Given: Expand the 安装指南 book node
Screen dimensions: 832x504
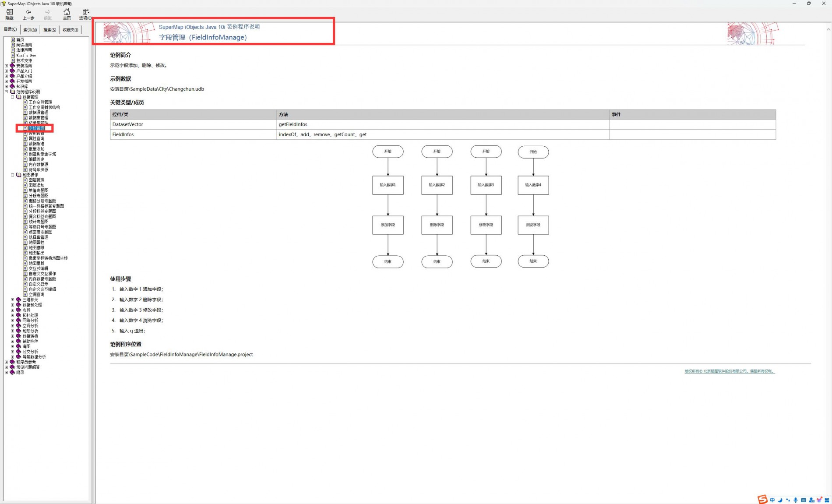Looking at the screenshot, I should 6,66.
